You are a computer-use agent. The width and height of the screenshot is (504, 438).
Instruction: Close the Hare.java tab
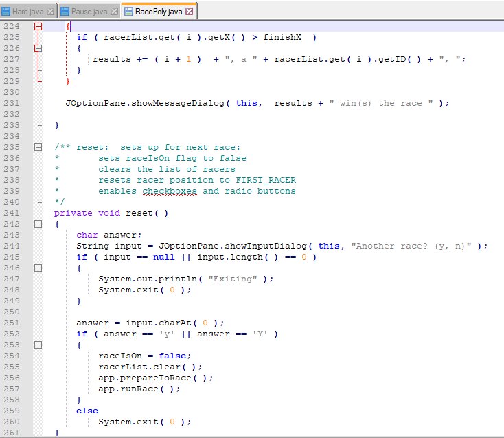tap(50, 12)
